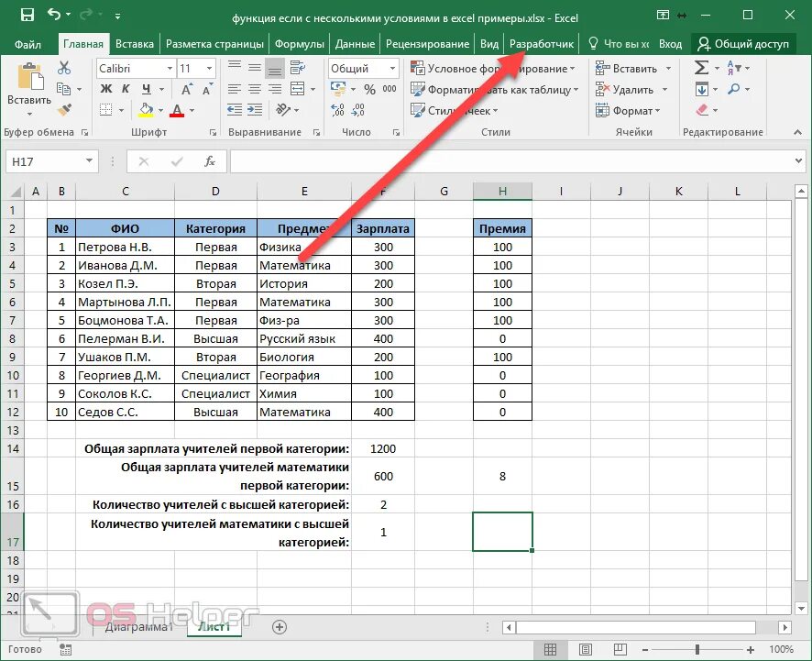Toggle middle vertical alignment
The width and height of the screenshot is (812, 661).
coord(255,67)
